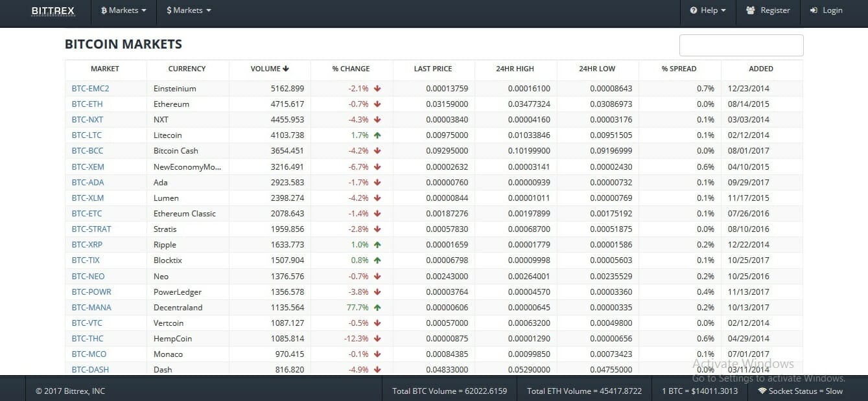
Task: Open the BTC-NXT market
Action: pyautogui.click(x=88, y=120)
